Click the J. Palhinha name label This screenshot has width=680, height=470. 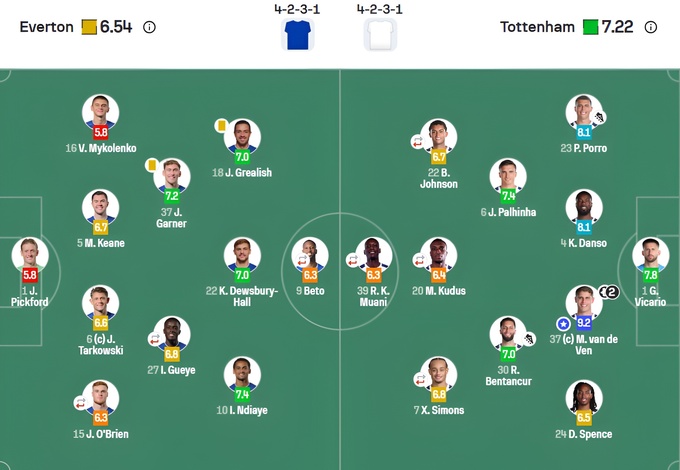(508, 212)
